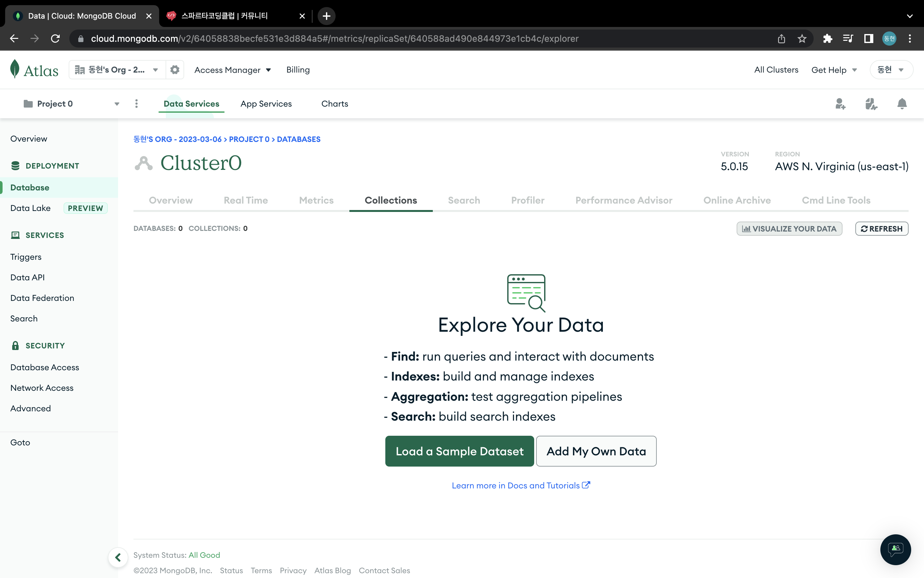Close the 스파르타코딩클럽 browser tab
The height and width of the screenshot is (578, 924).
(x=302, y=16)
